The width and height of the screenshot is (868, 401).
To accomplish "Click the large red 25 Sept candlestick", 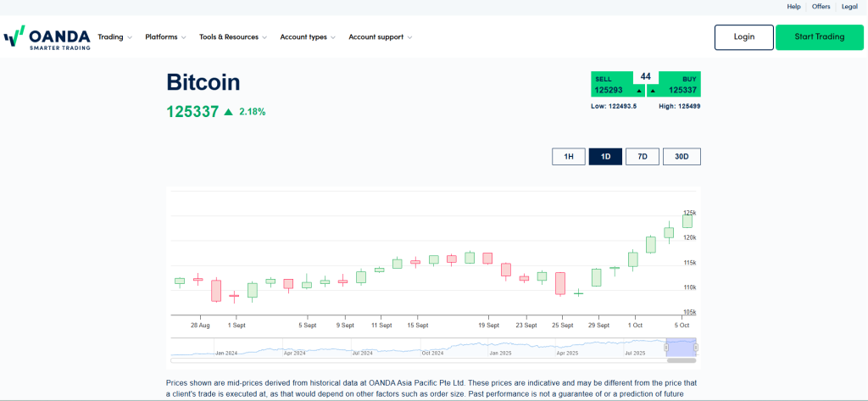I will [x=560, y=283].
